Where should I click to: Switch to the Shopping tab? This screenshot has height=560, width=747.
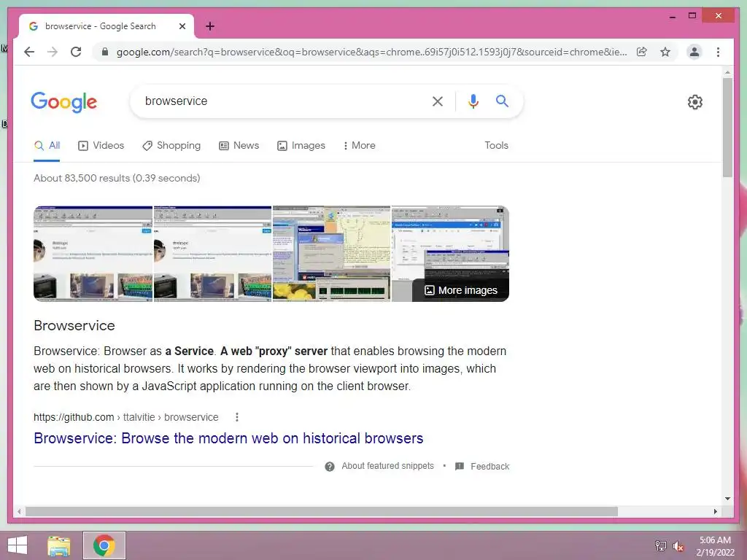click(171, 146)
